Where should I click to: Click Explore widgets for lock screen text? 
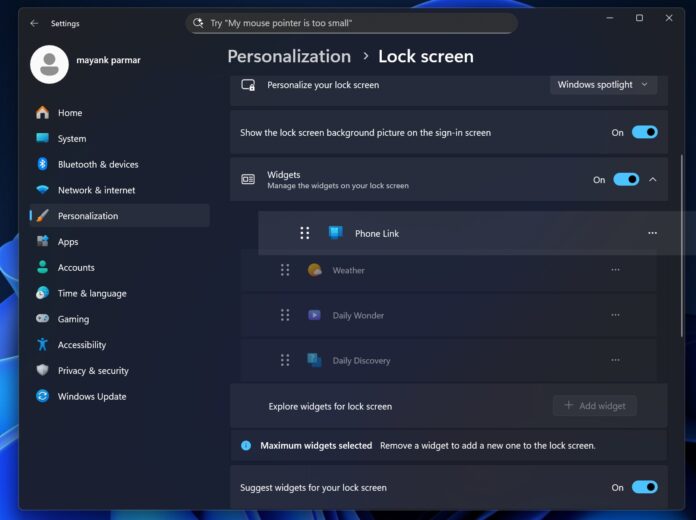pos(330,406)
